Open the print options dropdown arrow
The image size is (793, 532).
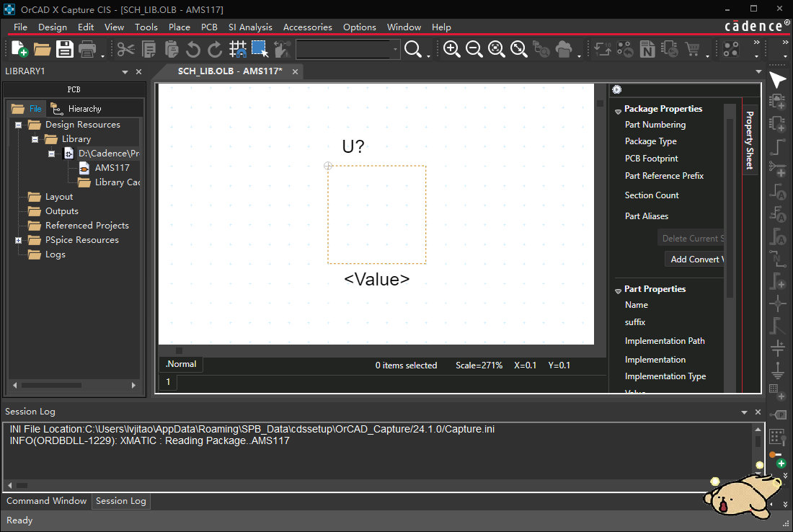102,55
